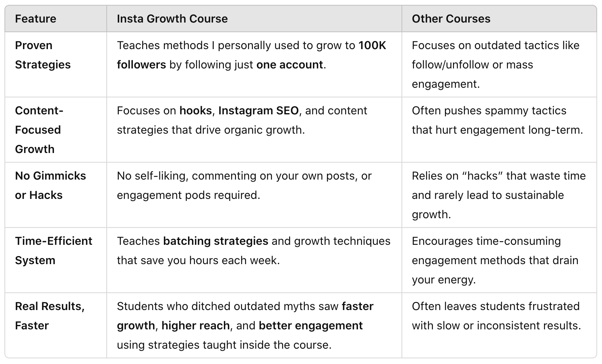The height and width of the screenshot is (364, 602).
Task: Click the bold words one account
Action: pos(290,65)
